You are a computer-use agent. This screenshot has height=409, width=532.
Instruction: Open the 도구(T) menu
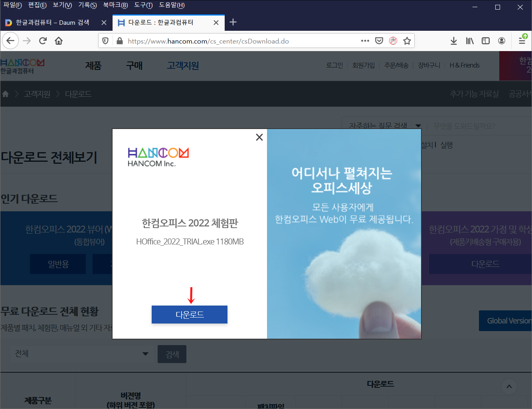point(143,5)
